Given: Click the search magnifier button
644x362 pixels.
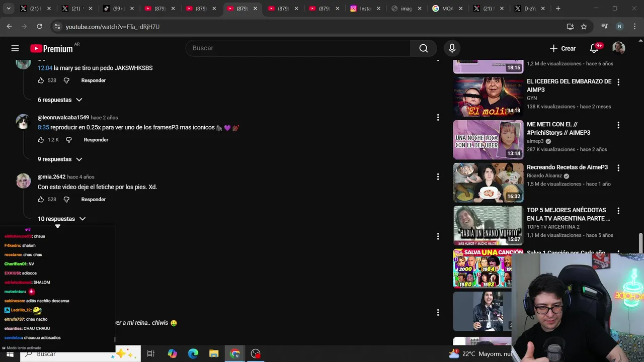Looking at the screenshot, I should click(x=424, y=48).
